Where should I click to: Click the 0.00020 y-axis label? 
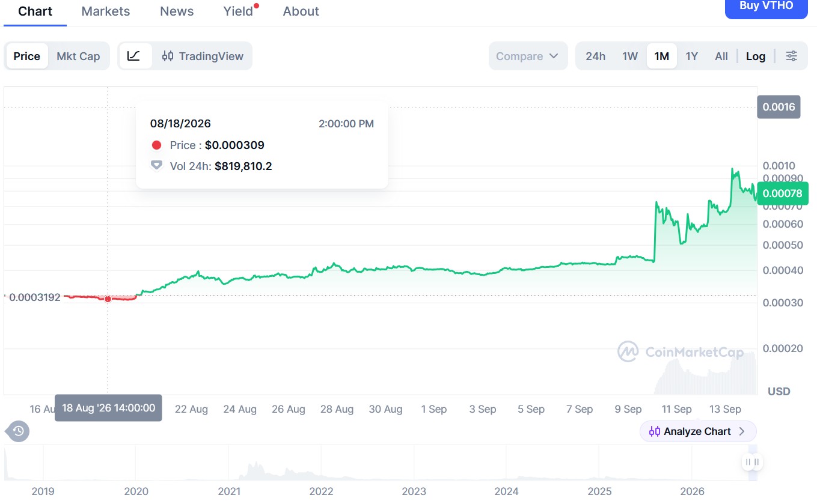pos(783,348)
